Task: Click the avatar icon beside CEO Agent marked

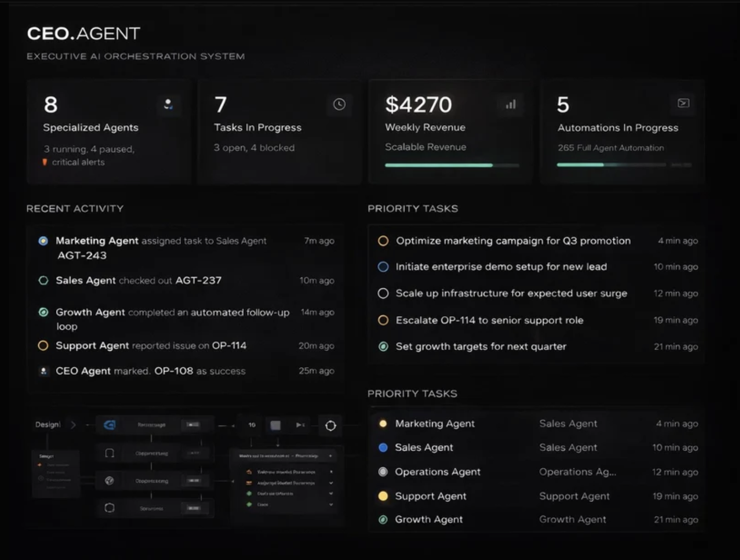Action: point(43,371)
